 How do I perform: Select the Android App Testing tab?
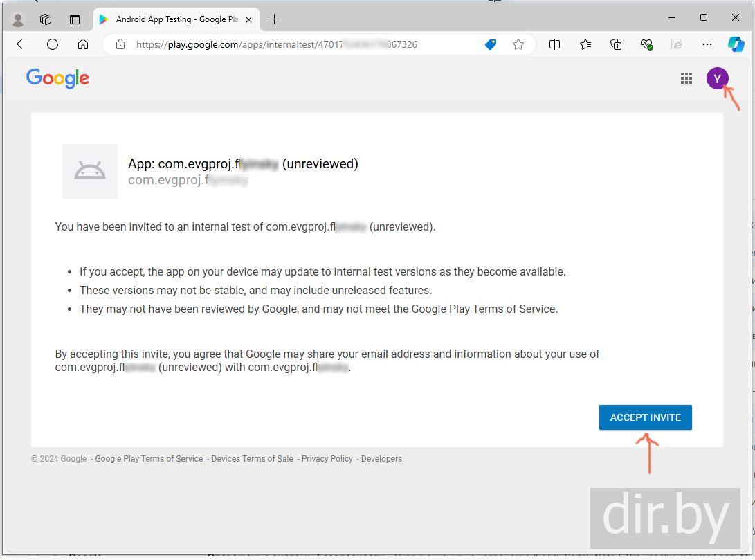[176, 19]
